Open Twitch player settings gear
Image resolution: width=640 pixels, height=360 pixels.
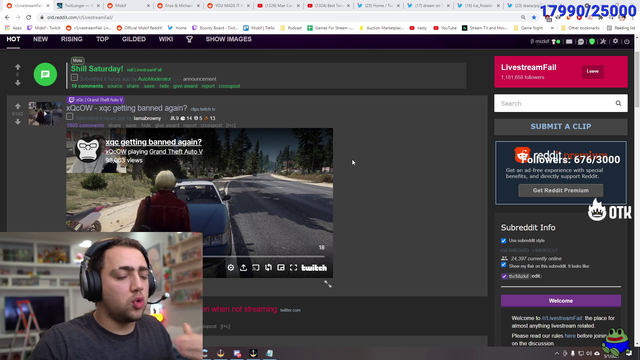(231, 268)
